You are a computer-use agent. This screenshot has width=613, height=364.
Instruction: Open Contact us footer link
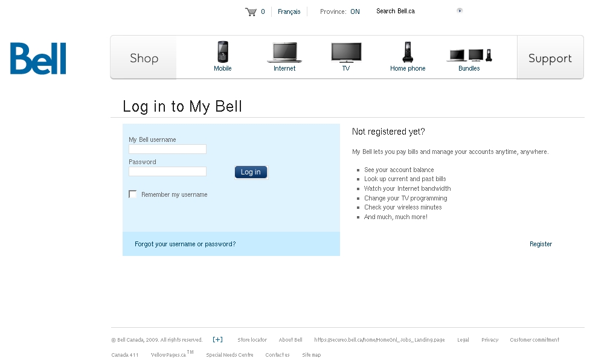pos(277,355)
